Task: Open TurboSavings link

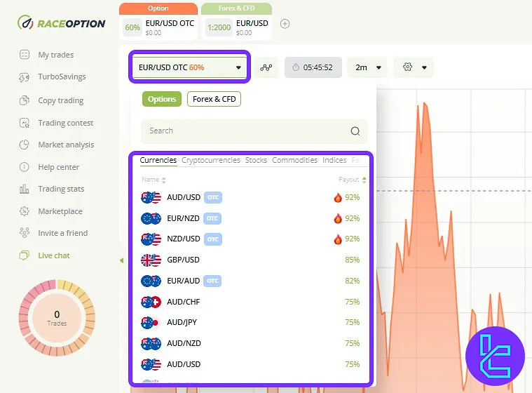Action: click(62, 76)
